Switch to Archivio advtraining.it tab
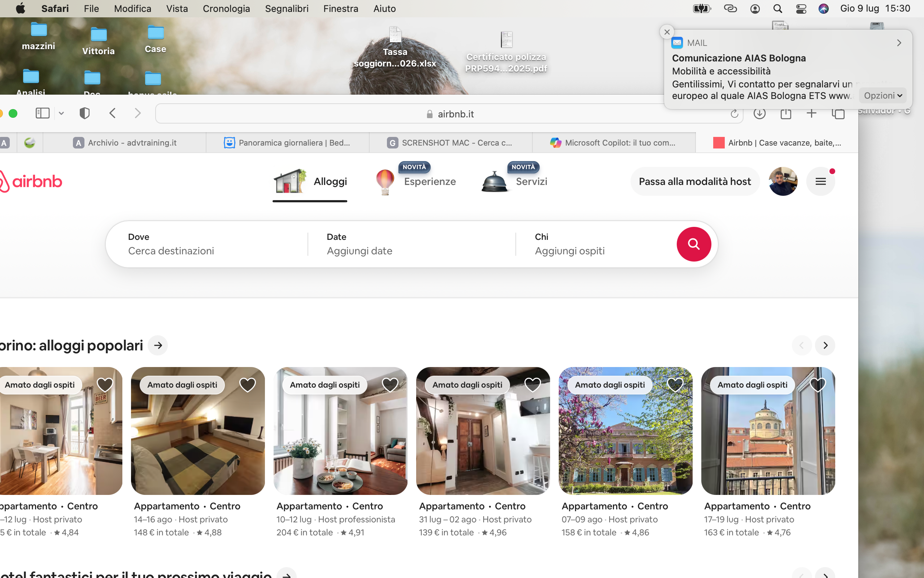The width and height of the screenshot is (924, 578). [125, 143]
